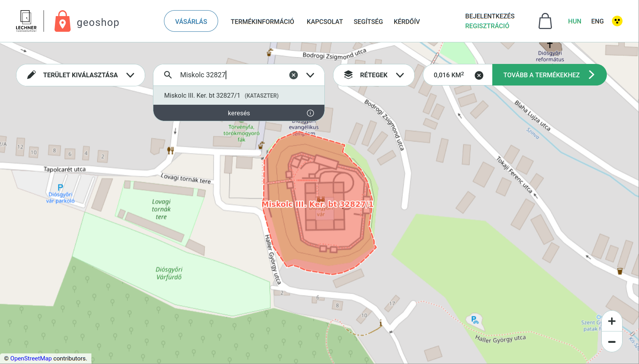
Task: Open the Termékinformáció menu
Action: coord(262,22)
